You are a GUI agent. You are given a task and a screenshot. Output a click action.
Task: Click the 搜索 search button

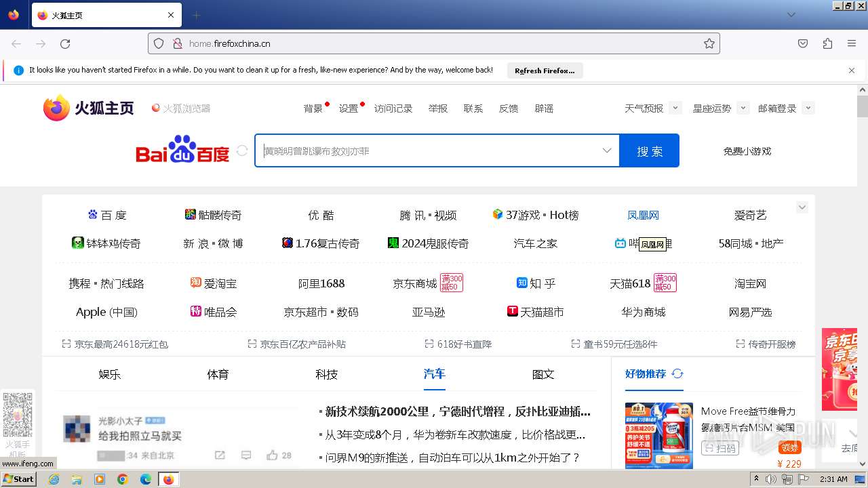pos(649,150)
